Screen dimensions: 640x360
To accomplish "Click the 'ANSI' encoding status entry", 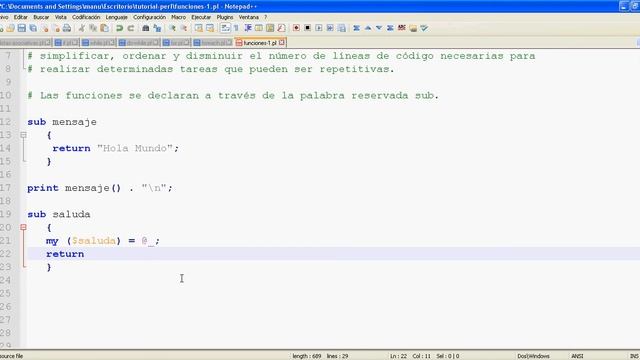I will [x=577, y=356].
